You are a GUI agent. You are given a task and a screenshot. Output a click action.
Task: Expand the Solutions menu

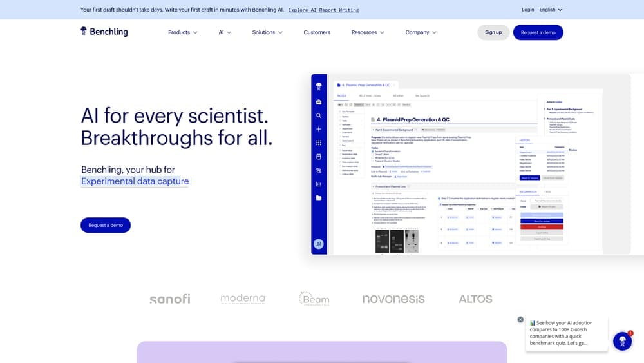267,32
